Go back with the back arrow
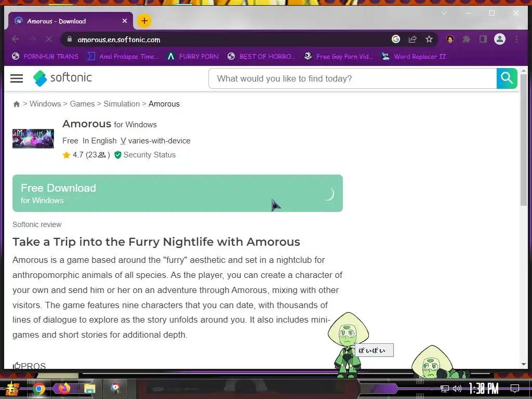This screenshot has height=399, width=532. point(15,39)
